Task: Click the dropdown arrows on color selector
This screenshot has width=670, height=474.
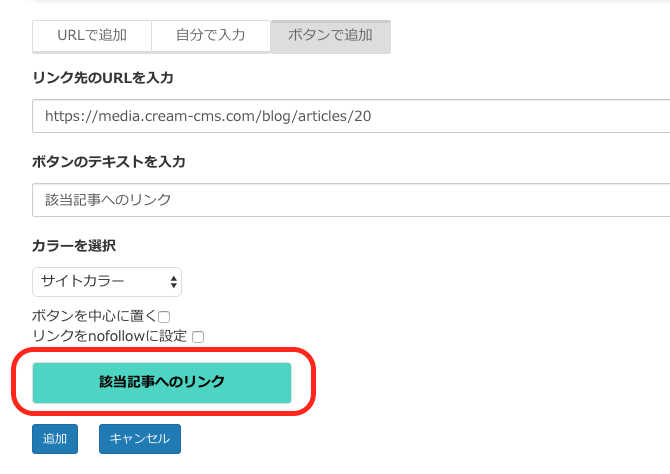Action: (173, 282)
